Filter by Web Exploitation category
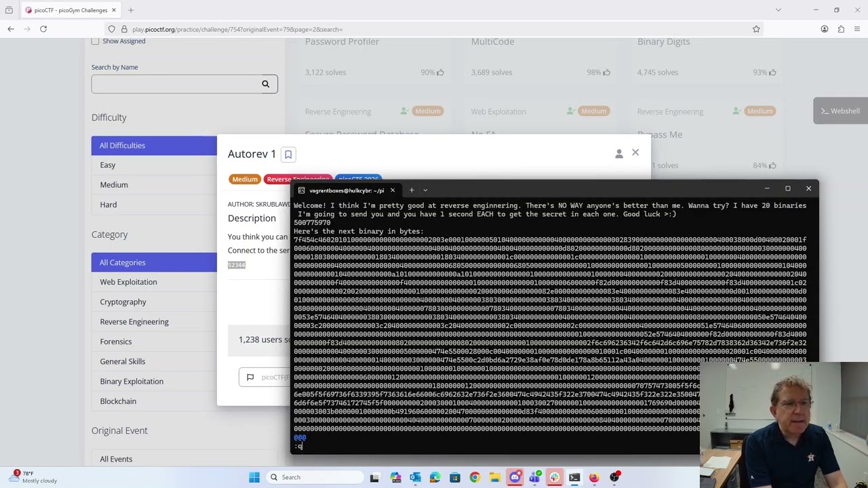 point(154,282)
